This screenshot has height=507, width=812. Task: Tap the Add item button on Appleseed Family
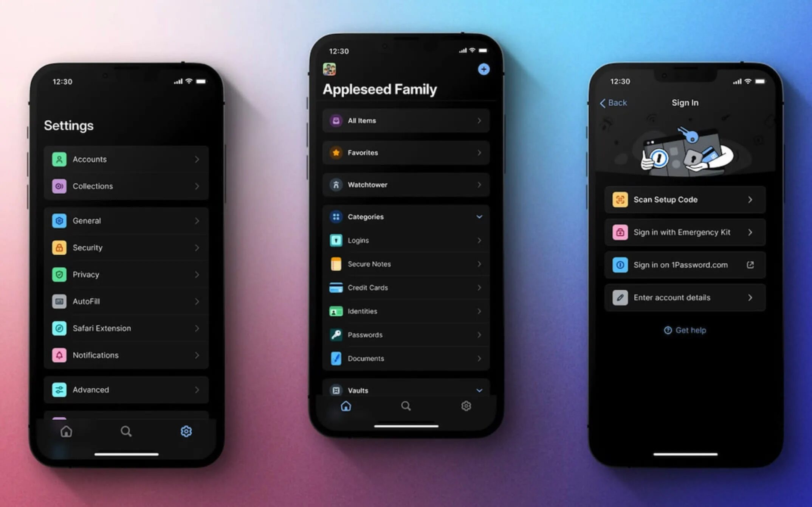click(x=484, y=69)
